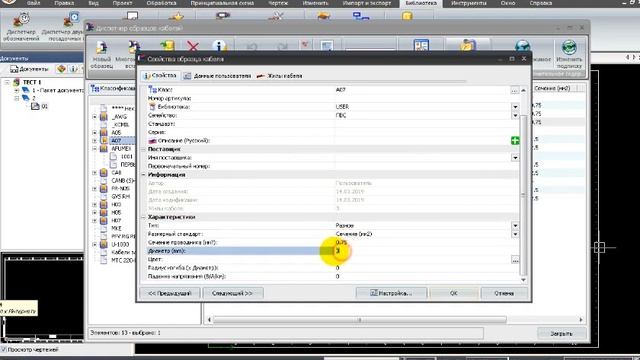Image resolution: width=640 pixels, height=360 pixels.
Task: Select the GVS RH item in cable tree
Action: tap(120, 197)
